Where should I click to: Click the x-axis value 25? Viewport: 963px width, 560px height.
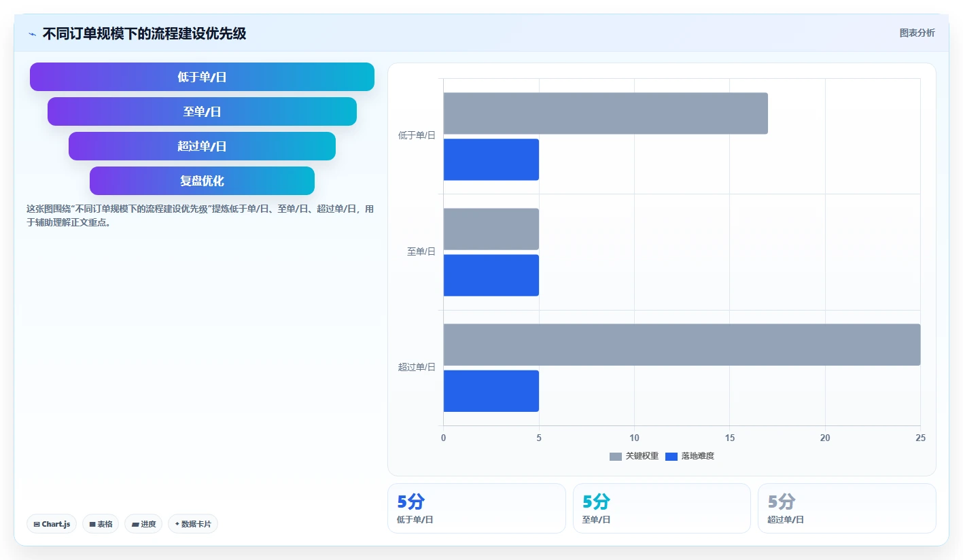920,438
